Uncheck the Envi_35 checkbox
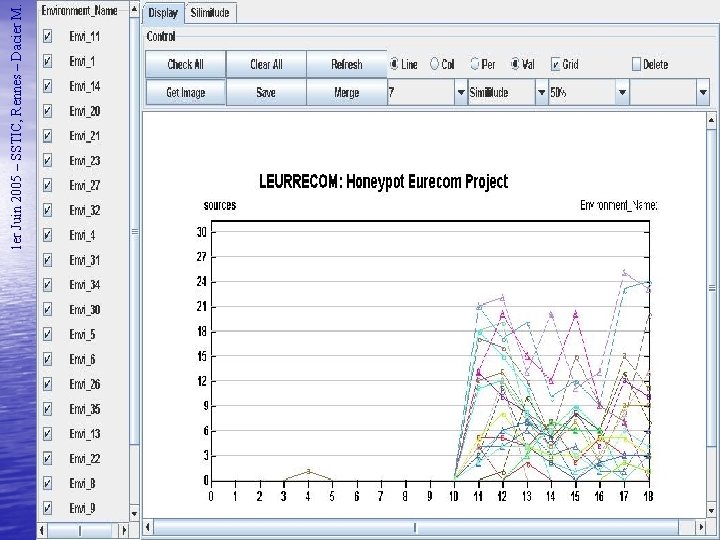Screen dimensions: 720x540 click(47, 409)
